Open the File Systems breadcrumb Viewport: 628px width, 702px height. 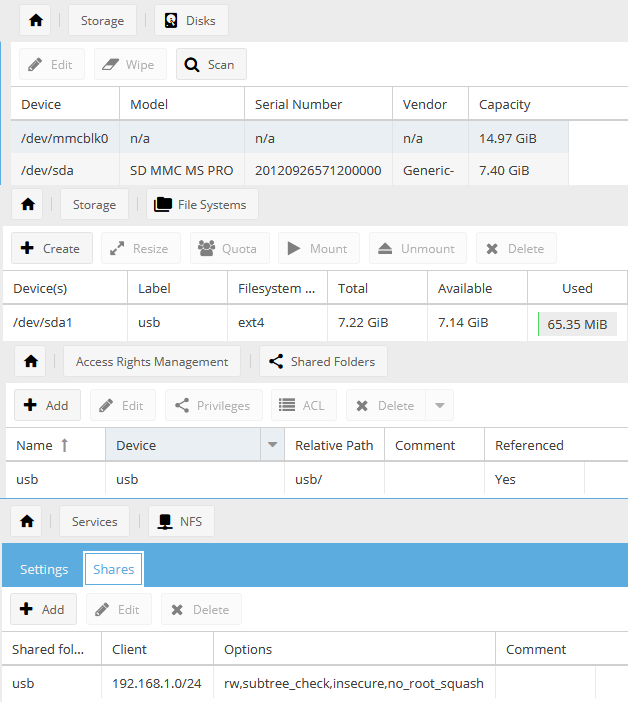click(x=201, y=205)
